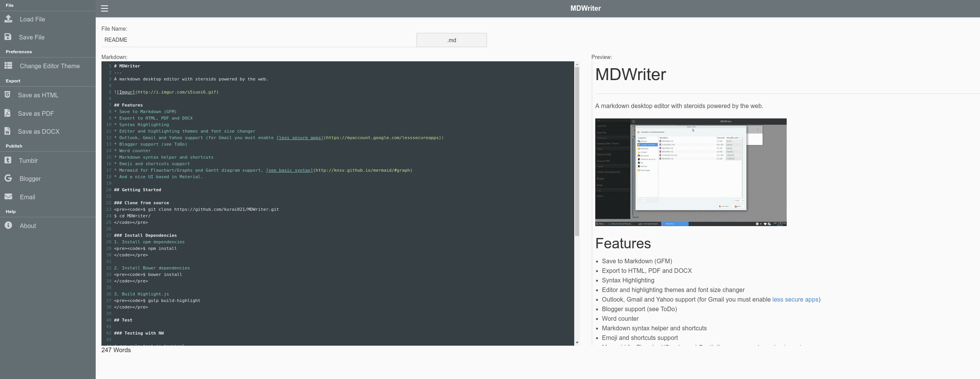Click the Save as PDF icon

tap(7, 113)
